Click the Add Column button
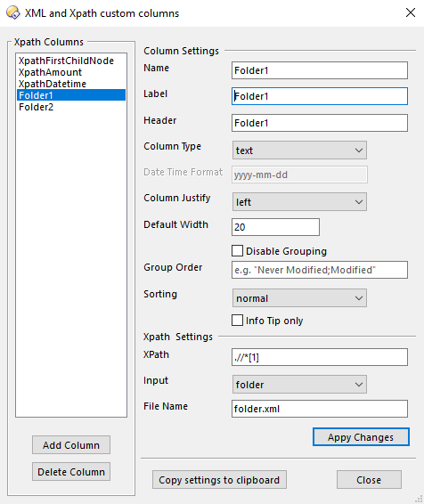The height and width of the screenshot is (504, 424). point(71,445)
